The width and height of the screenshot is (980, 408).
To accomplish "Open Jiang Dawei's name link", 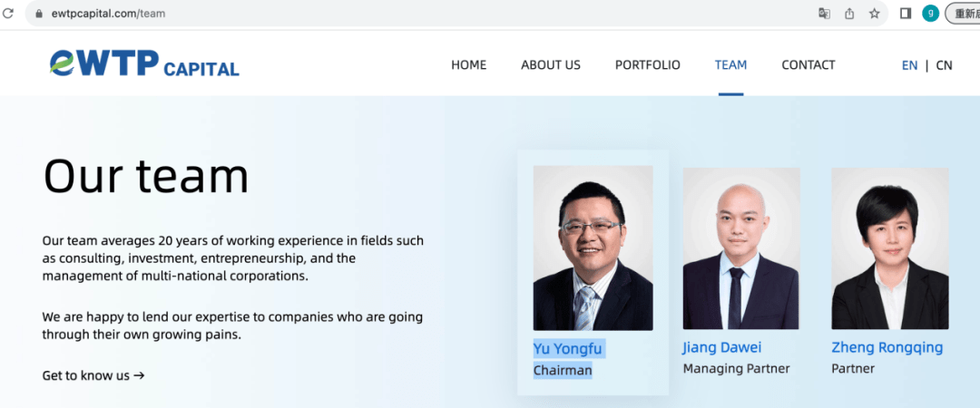I will (722, 347).
